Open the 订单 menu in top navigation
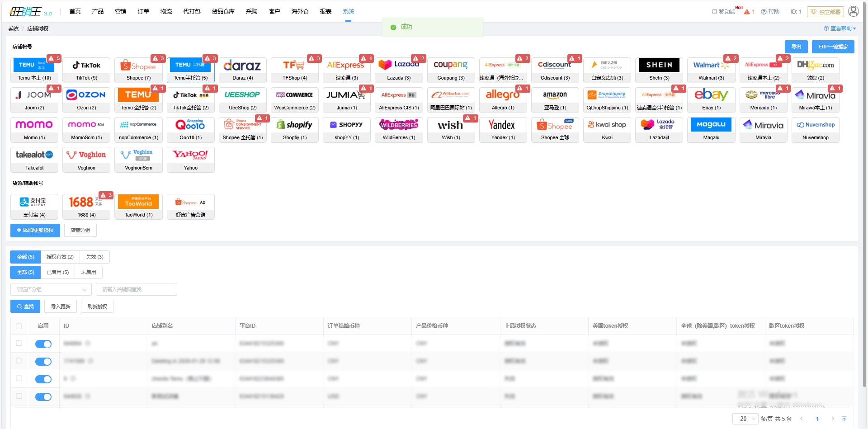Screen dimensions: 868x429 pyautogui.click(x=143, y=11)
